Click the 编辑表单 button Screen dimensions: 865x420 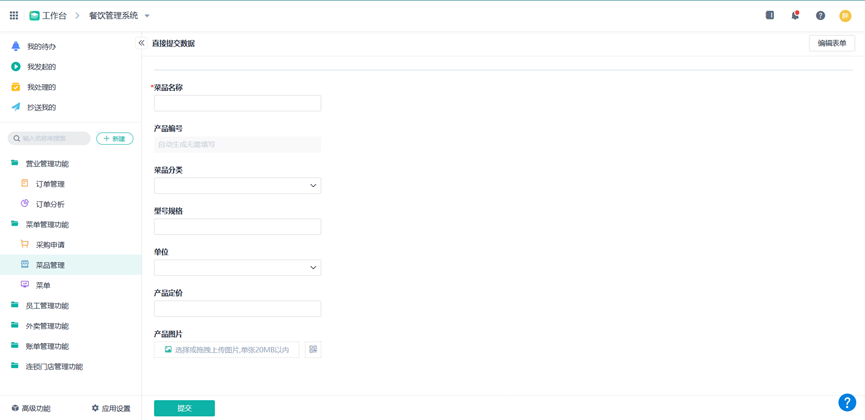tap(831, 43)
